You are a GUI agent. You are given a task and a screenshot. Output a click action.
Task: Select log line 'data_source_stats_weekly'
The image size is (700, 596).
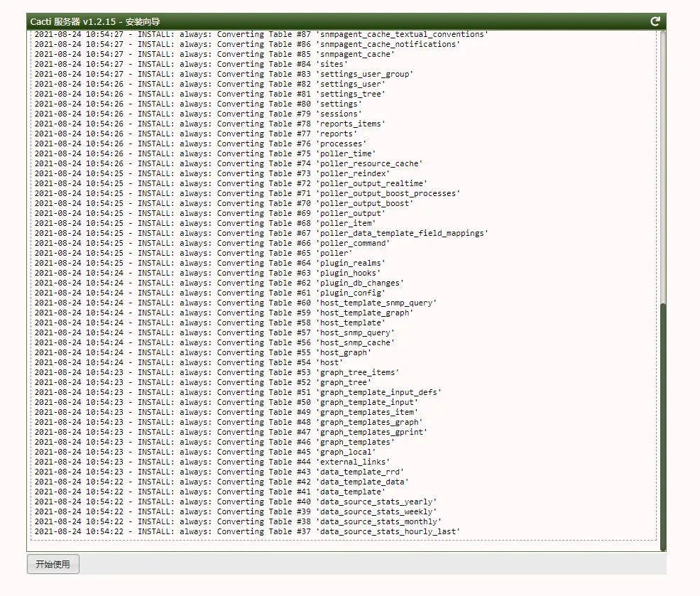[x=235, y=511]
